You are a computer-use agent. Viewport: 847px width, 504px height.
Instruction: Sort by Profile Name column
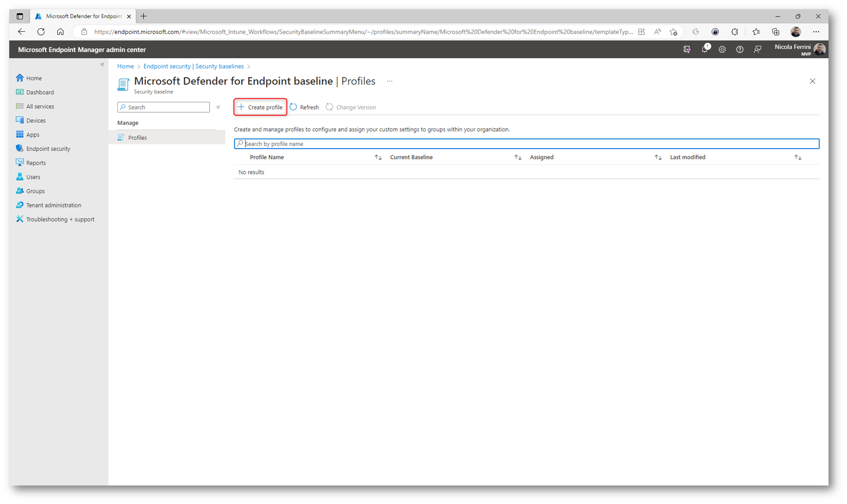(378, 157)
